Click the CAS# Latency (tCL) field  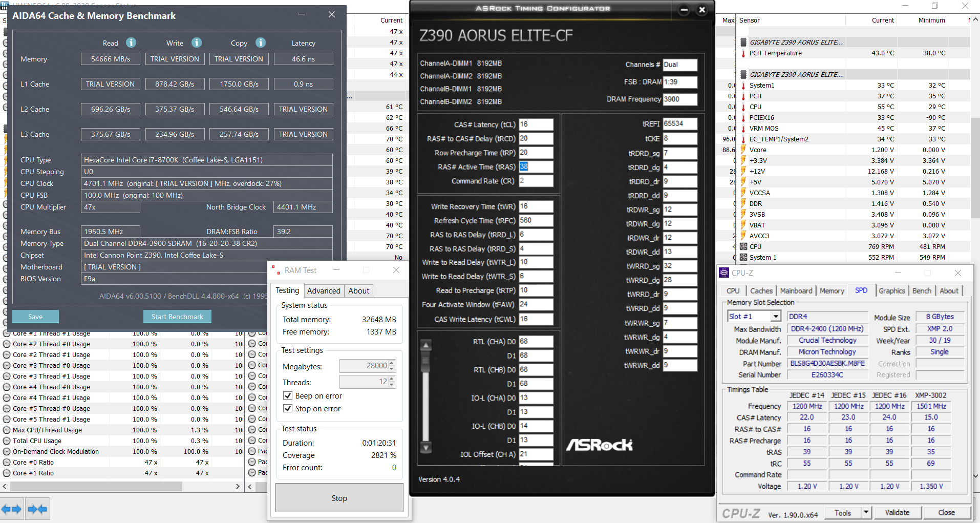pos(536,124)
